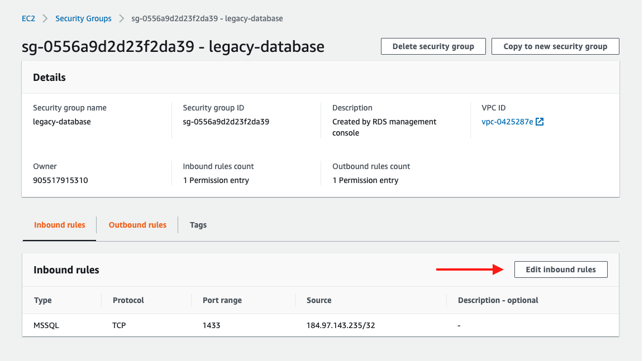Click the Created by RDS management console description
This screenshot has height=361, width=644.
[x=384, y=127]
